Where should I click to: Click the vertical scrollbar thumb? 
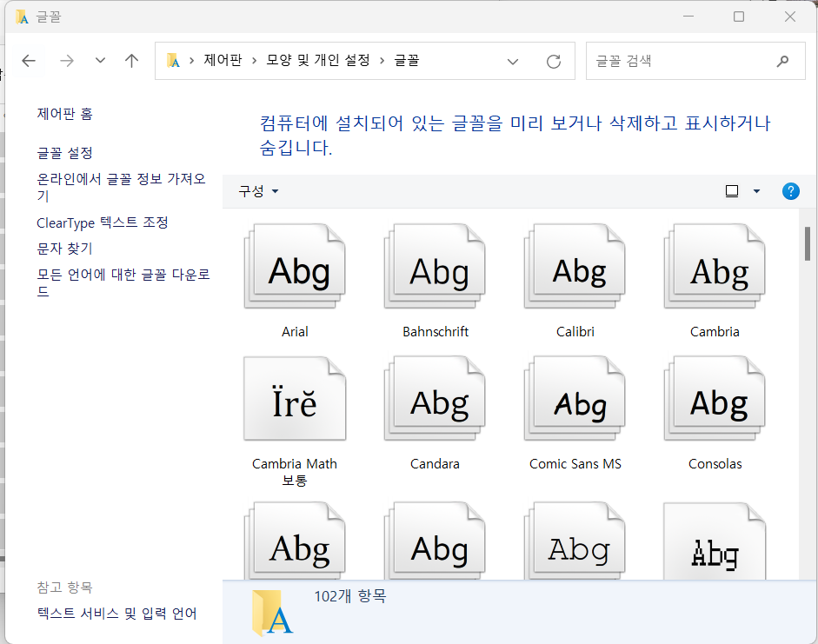807,243
